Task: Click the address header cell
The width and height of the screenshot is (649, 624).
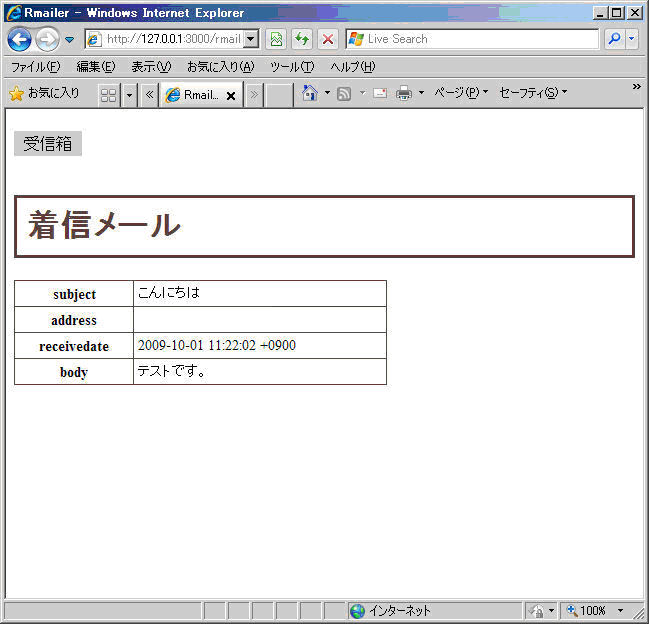Action: click(x=74, y=320)
